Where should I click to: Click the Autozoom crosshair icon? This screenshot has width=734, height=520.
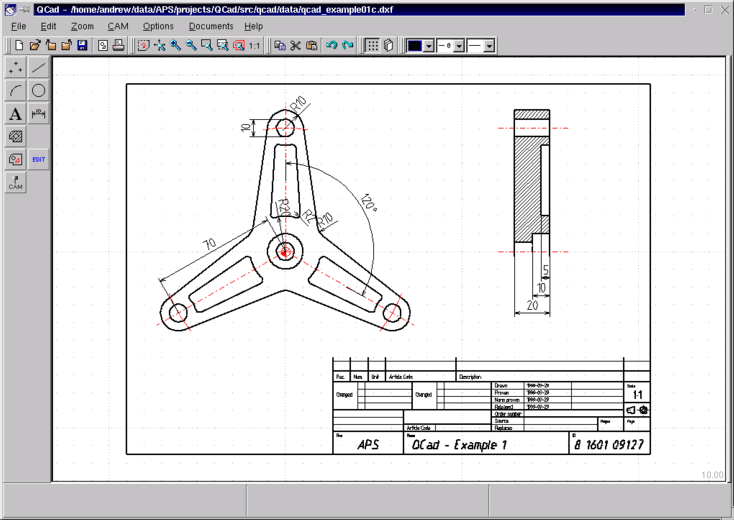tap(160, 45)
